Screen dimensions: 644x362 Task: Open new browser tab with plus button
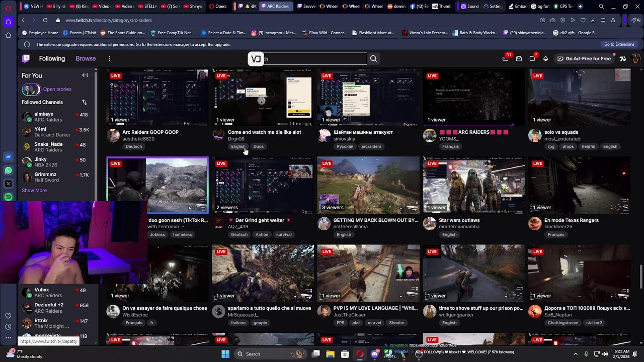pos(580,7)
